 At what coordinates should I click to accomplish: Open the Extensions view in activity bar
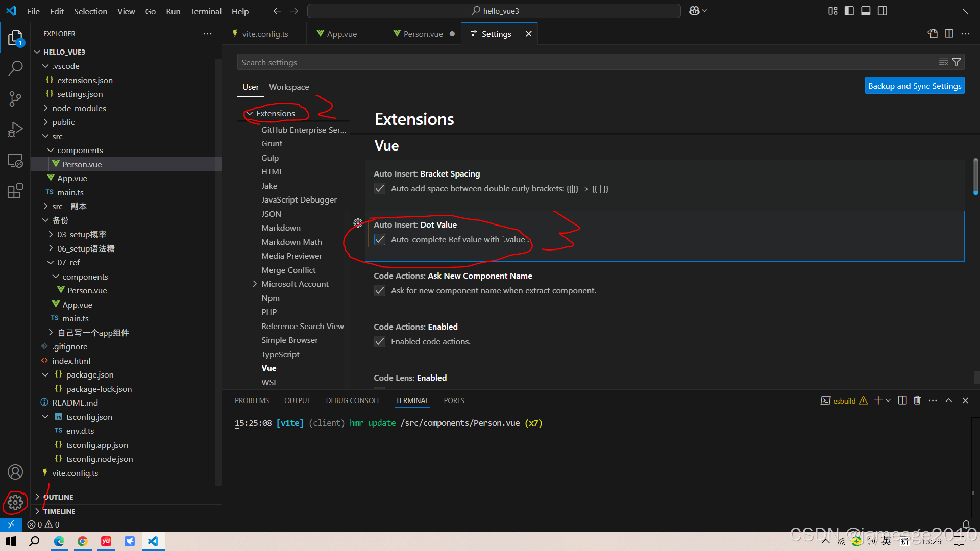pos(15,191)
